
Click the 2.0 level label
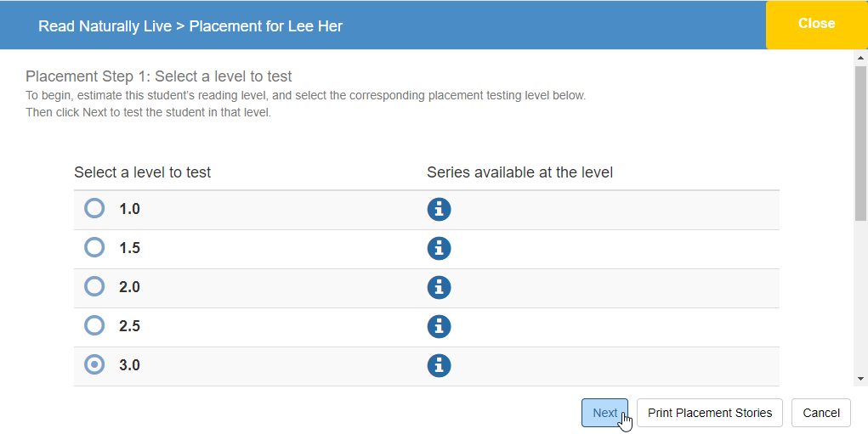129,287
